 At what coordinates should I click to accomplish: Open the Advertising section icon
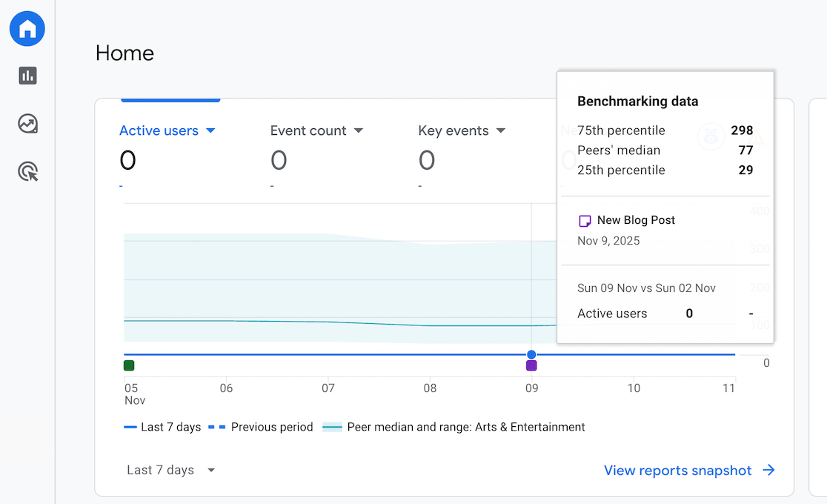coord(27,171)
